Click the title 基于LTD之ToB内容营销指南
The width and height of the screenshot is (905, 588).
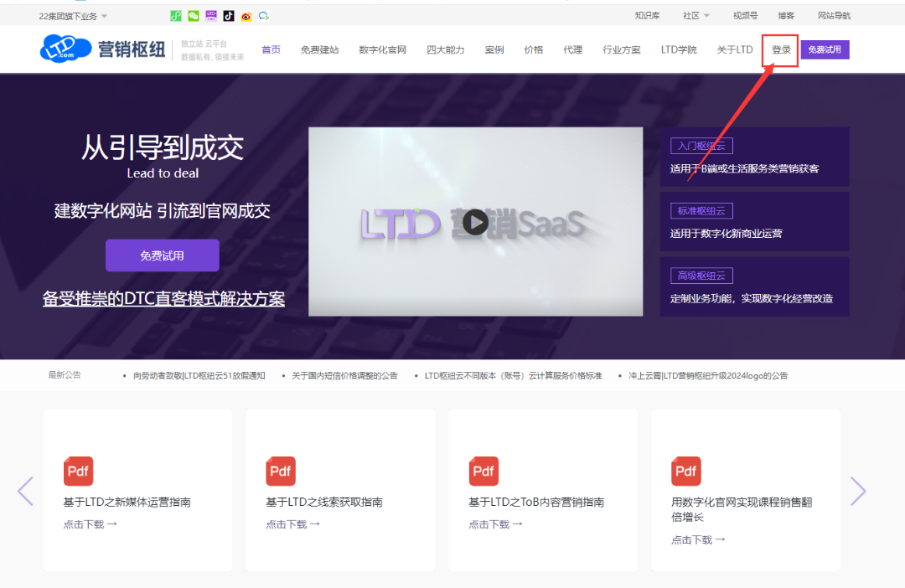point(536,502)
